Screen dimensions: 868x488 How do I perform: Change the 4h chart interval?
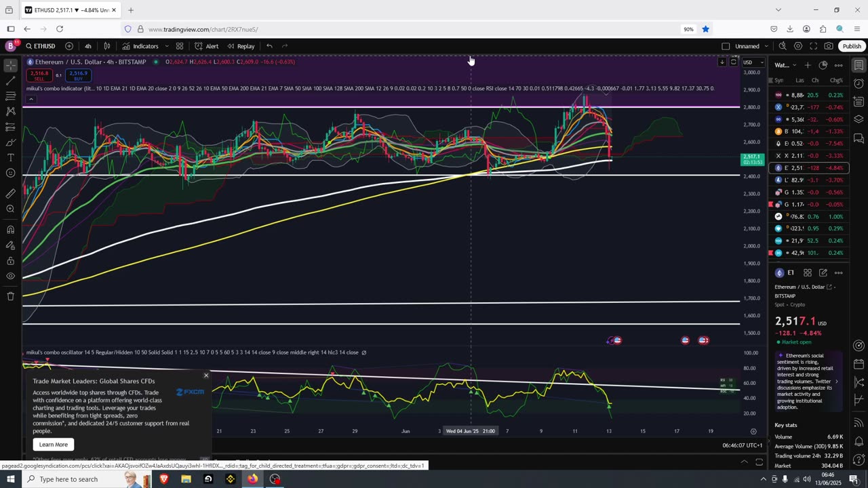tap(87, 46)
